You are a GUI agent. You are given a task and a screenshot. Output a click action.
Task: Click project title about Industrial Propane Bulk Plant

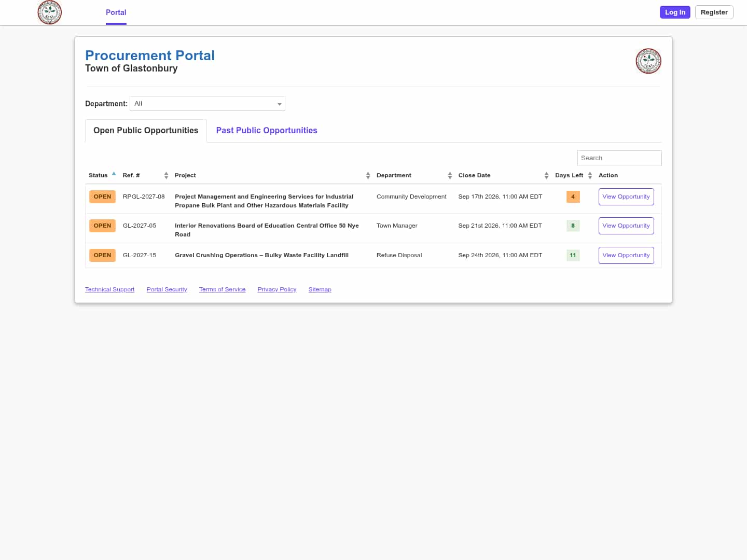pyautogui.click(x=264, y=201)
